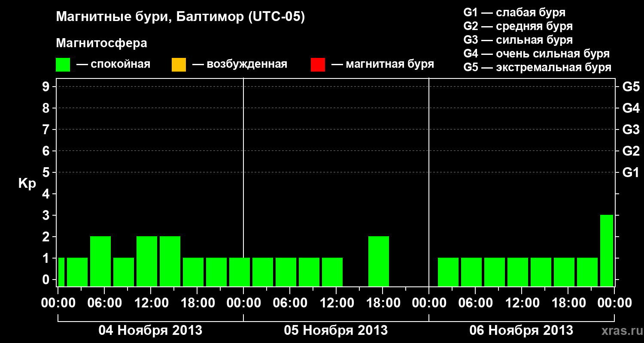The image size is (644, 343).
Task: Click the Kp 2 bar at 06:00 on 04 Ноября
Action: (x=100, y=261)
